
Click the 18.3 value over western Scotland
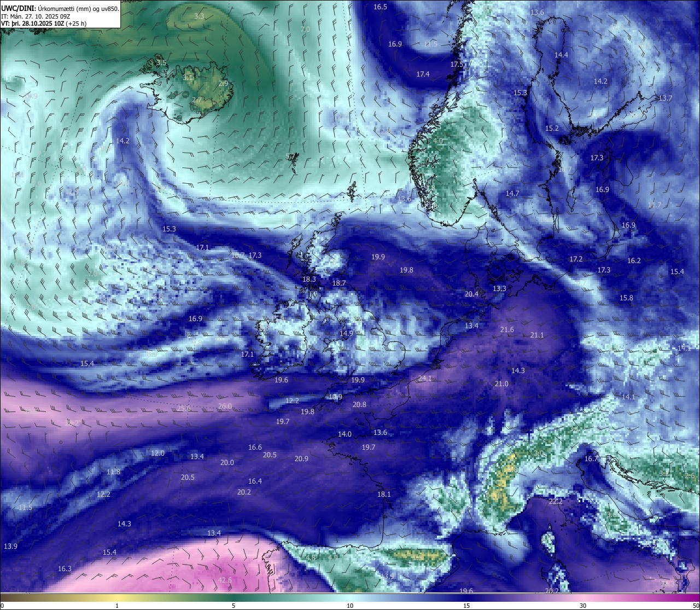(x=309, y=279)
